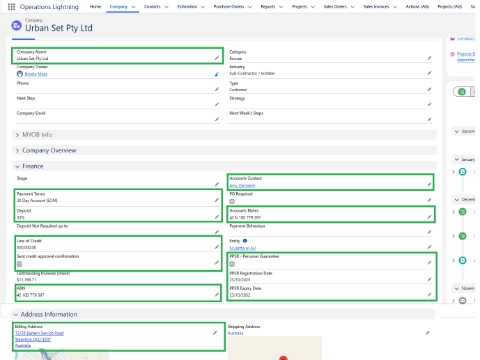Edit the Payment Terms pencil
Viewport: 480px width, 360px height.
pyautogui.click(x=217, y=200)
